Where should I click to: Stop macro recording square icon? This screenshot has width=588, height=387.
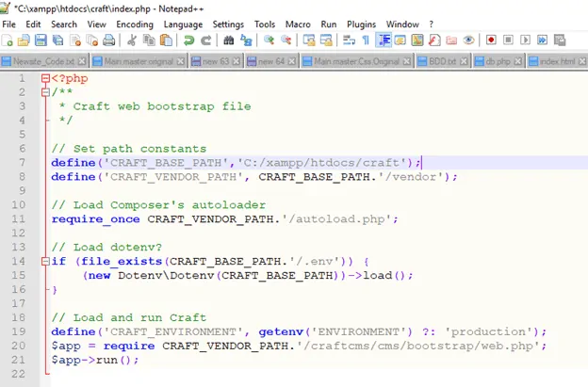coord(508,40)
